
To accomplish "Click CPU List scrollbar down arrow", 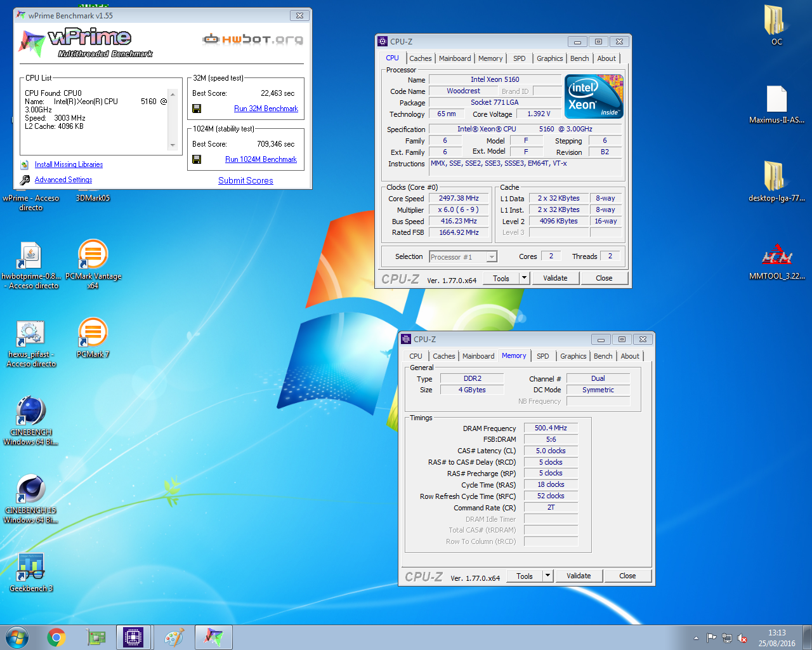I will 173,145.
